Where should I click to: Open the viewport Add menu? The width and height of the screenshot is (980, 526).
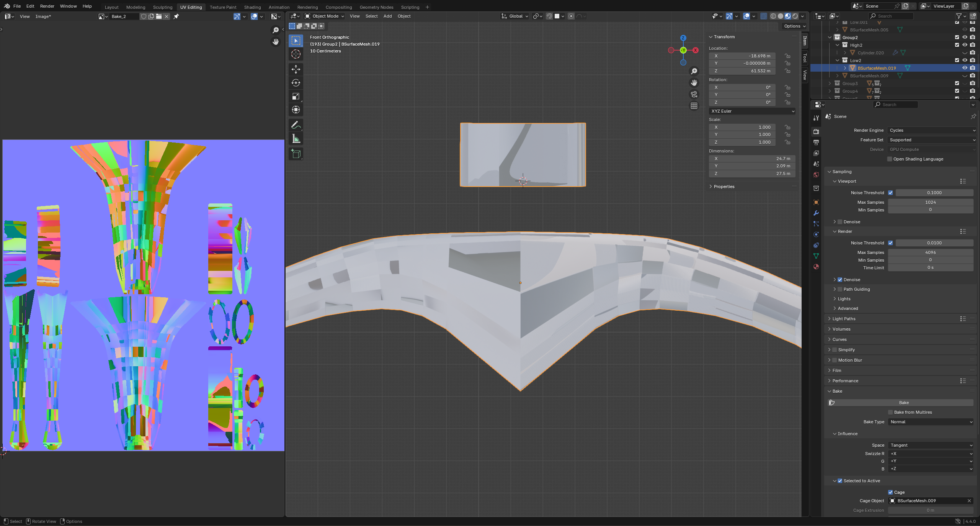pos(387,16)
